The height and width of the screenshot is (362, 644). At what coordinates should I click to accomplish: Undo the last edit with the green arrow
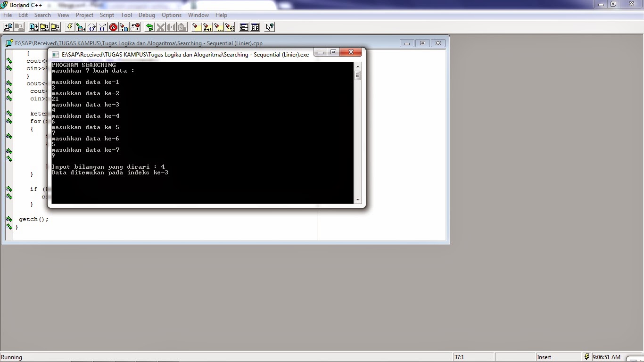click(149, 27)
